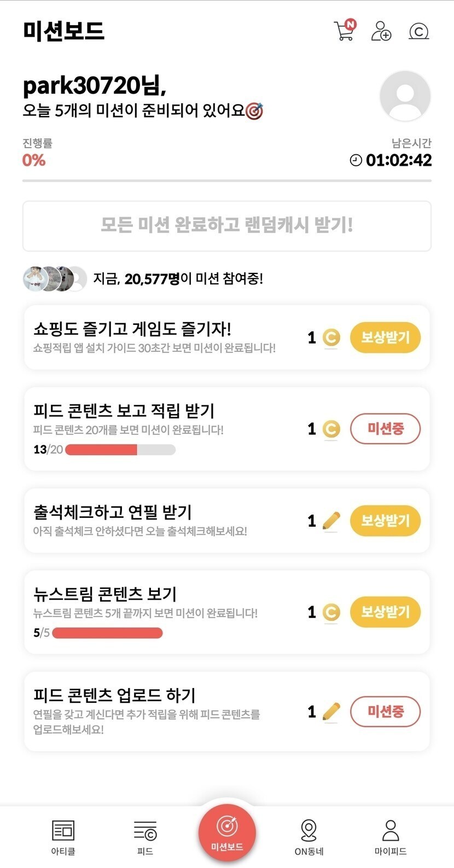Click the 13/20 feed progress bar
Viewport: 454px width, 868px height.
[x=120, y=450]
